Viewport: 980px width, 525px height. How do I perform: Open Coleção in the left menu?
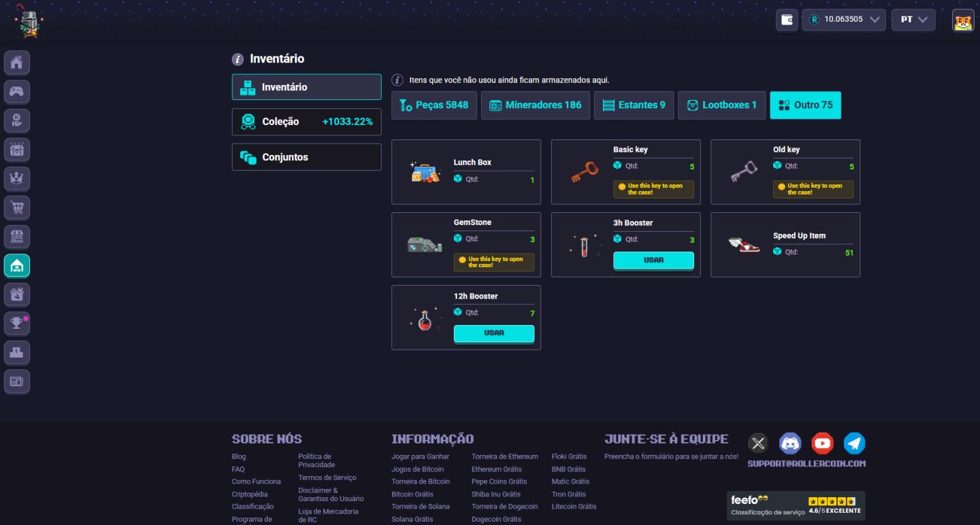pyautogui.click(x=306, y=122)
